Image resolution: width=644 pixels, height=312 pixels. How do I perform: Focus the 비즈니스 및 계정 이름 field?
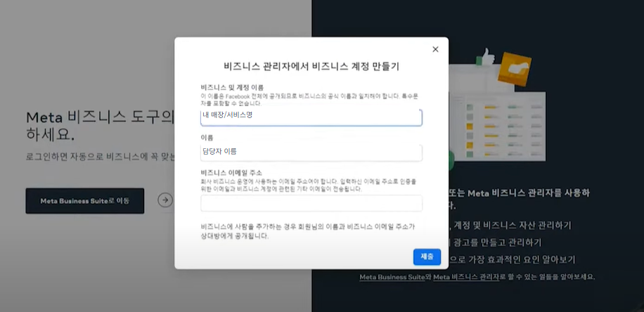[311, 117]
